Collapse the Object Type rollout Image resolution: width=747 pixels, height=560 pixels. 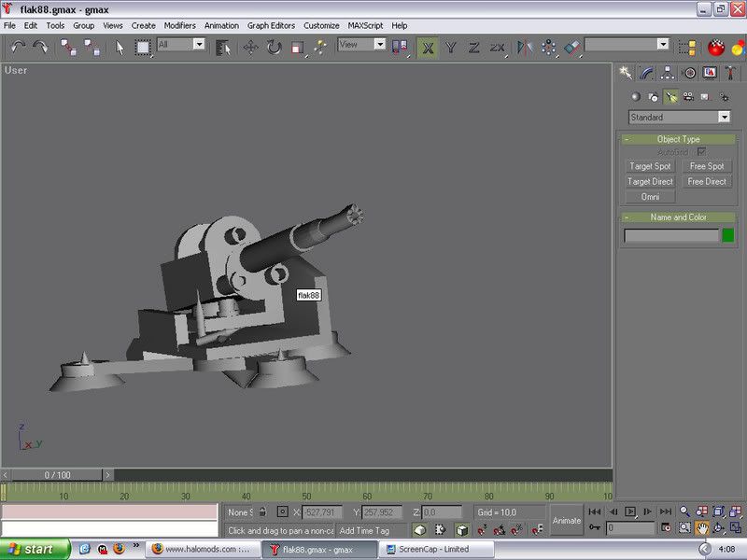[x=679, y=139]
